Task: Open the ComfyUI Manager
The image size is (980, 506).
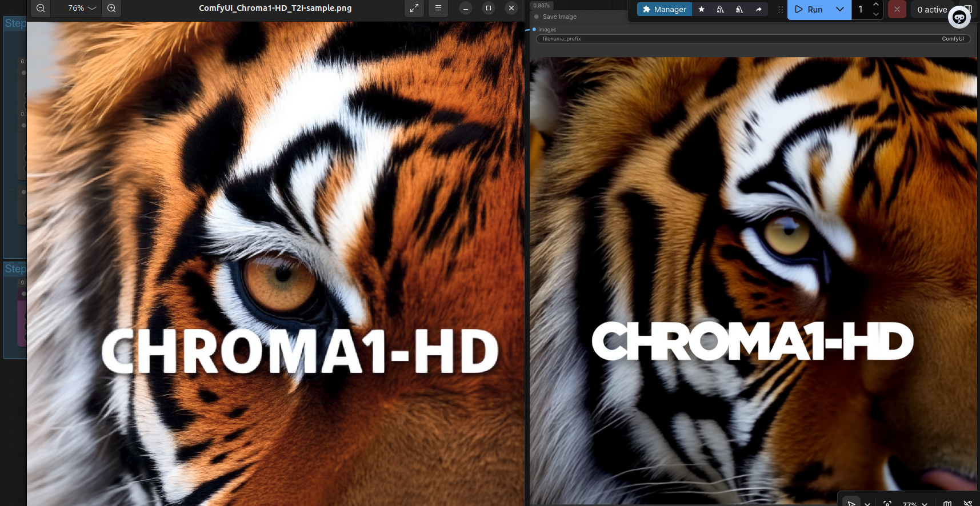Action: tap(665, 9)
